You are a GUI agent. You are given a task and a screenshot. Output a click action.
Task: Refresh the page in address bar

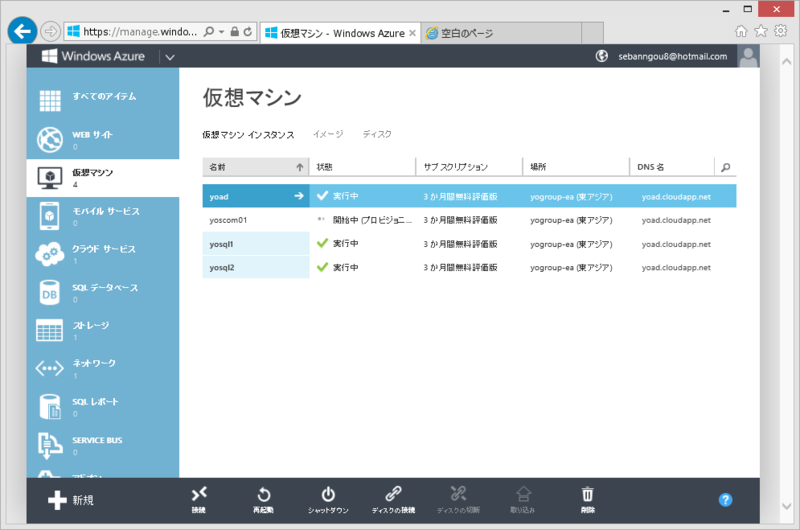(248, 32)
